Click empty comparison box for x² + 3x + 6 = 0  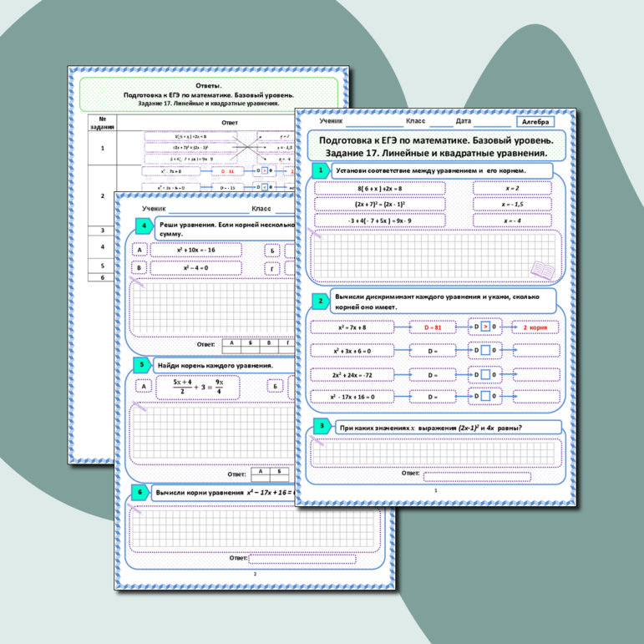(487, 351)
